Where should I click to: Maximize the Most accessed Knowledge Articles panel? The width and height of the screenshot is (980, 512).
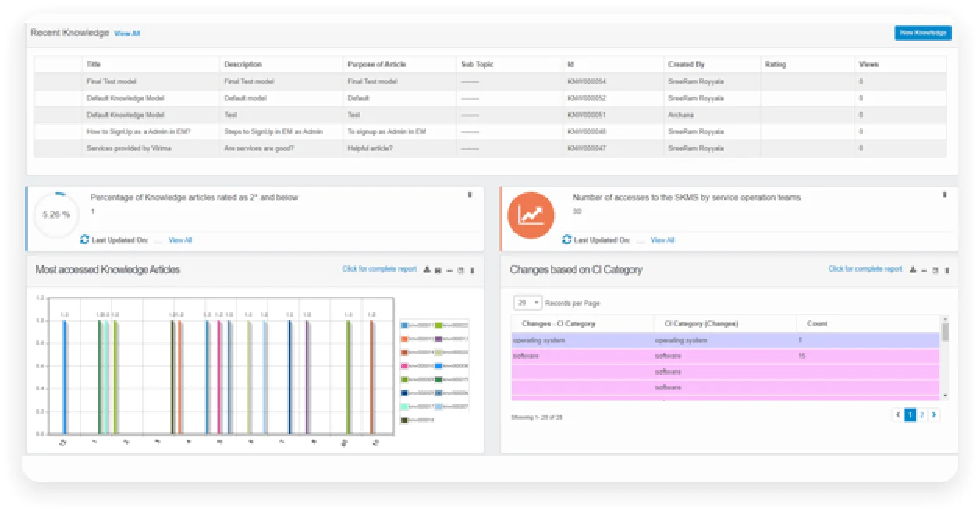(460, 270)
